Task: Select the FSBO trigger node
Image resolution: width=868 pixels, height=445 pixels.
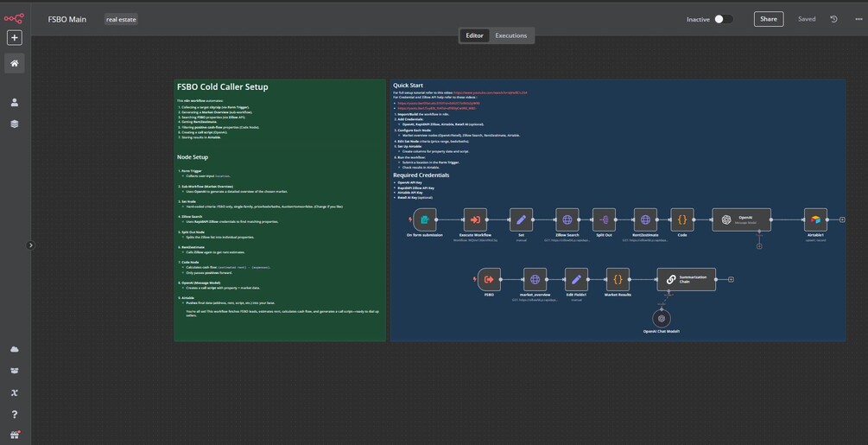Action: [489, 279]
